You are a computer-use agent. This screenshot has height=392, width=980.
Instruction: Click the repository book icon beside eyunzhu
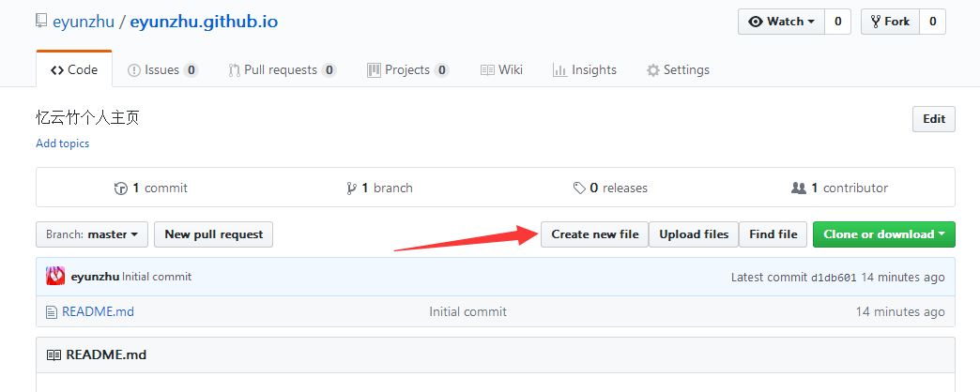click(41, 22)
